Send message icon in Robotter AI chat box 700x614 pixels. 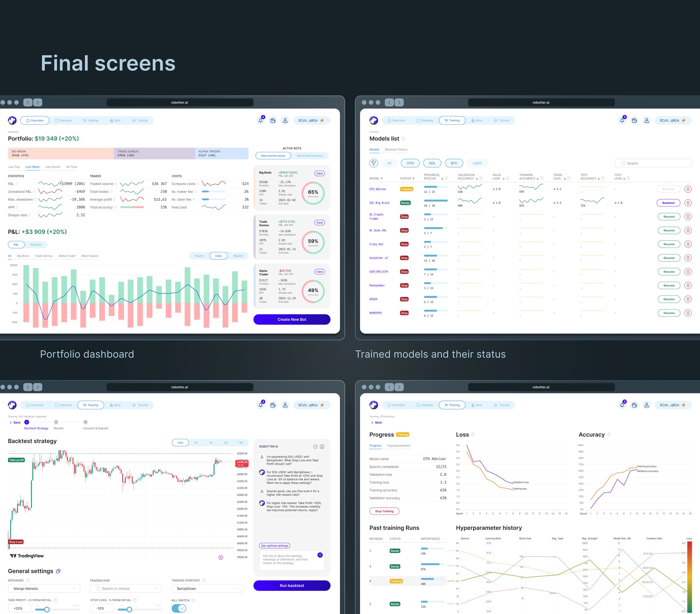pyautogui.click(x=320, y=555)
